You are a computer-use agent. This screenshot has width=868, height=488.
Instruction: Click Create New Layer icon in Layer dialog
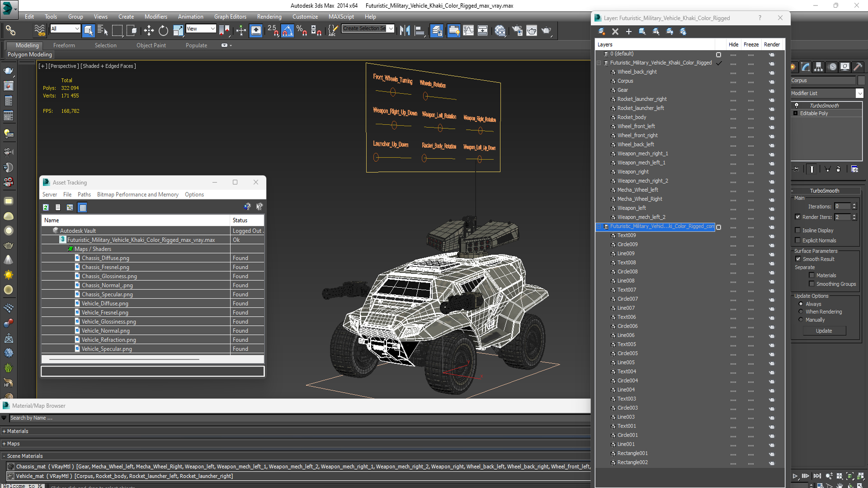point(602,31)
